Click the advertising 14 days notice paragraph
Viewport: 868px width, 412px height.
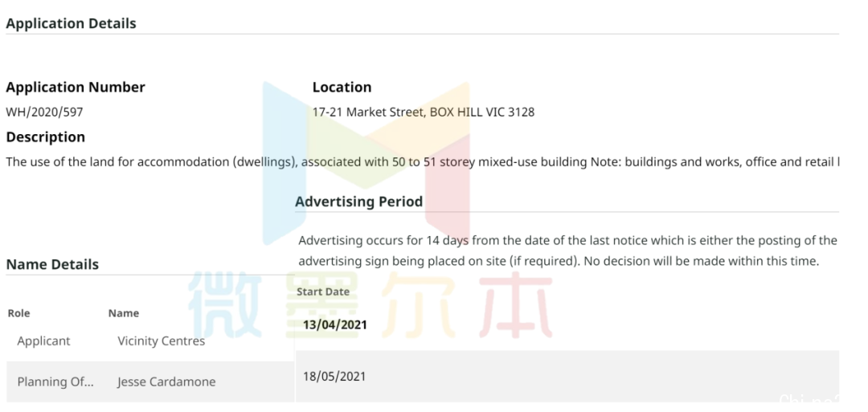click(x=567, y=251)
